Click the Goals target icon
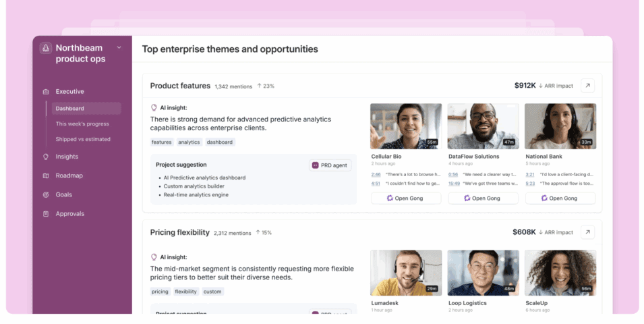Viewport: 644px width, 324px height. click(x=46, y=194)
